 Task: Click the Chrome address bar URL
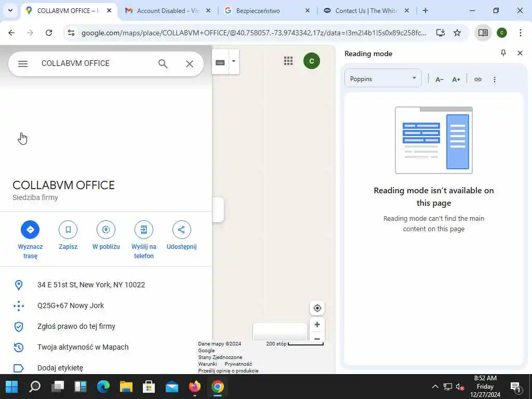pos(254,33)
